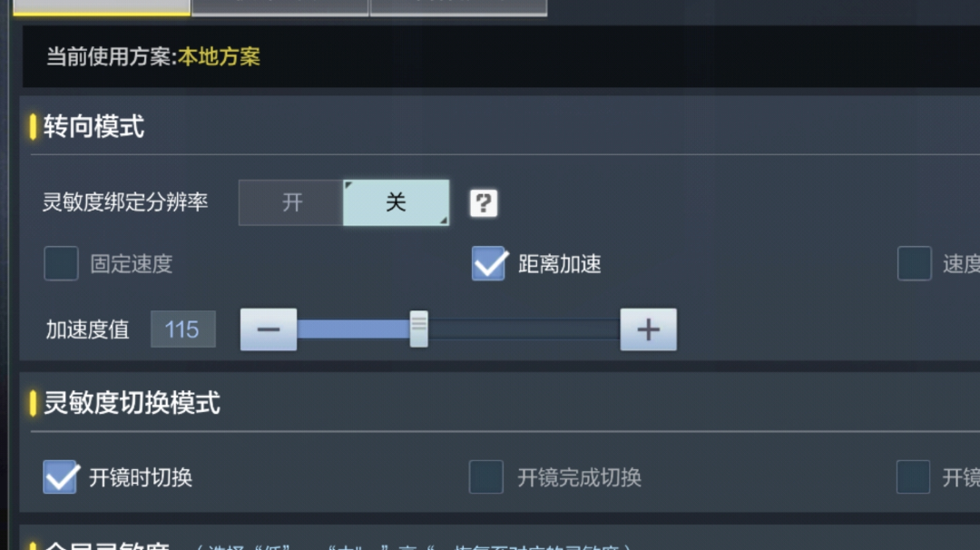980x550 pixels.
Task: Select the first highlighted top tab
Action: coord(102,7)
